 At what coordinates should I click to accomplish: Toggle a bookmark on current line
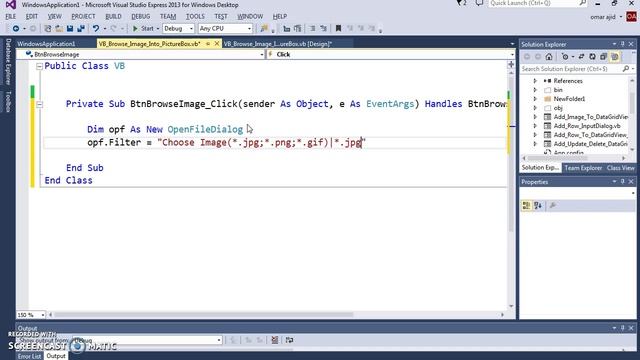point(338,29)
